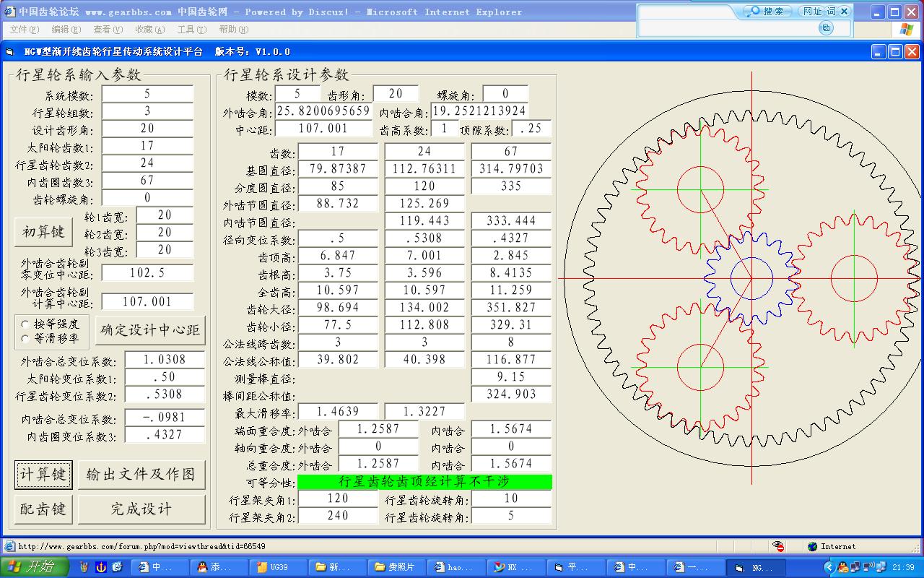Image resolution: width=924 pixels, height=578 pixels.
Task: Click the 完成设计 button
Action: [141, 509]
